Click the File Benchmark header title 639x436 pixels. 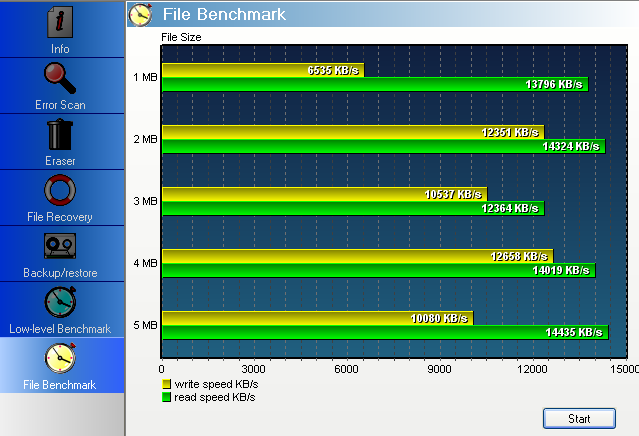click(224, 15)
